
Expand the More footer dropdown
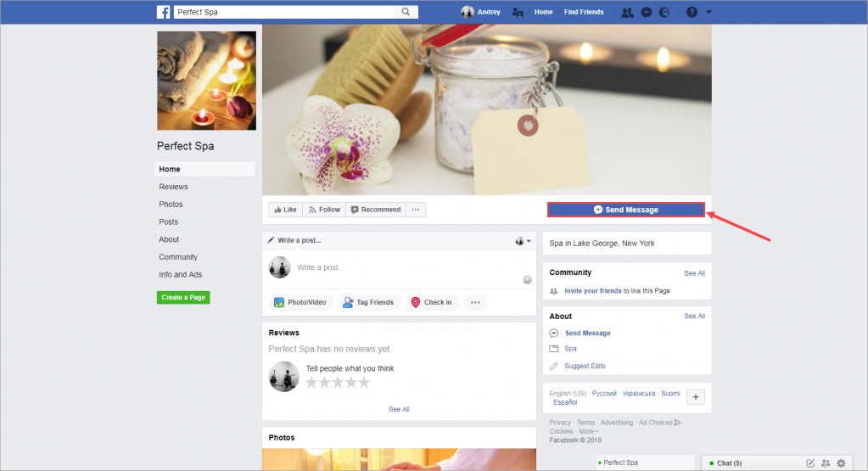(589, 431)
